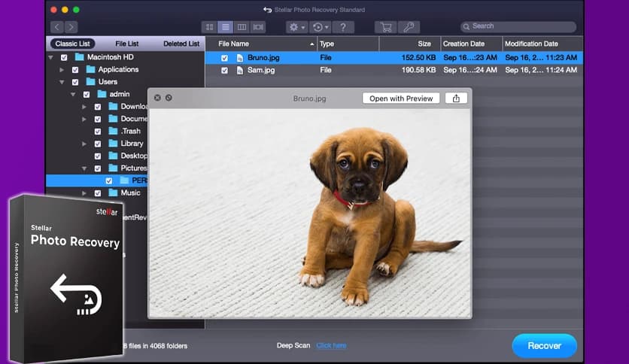
Task: Open the scan history clock dropdown
Action: (320, 27)
